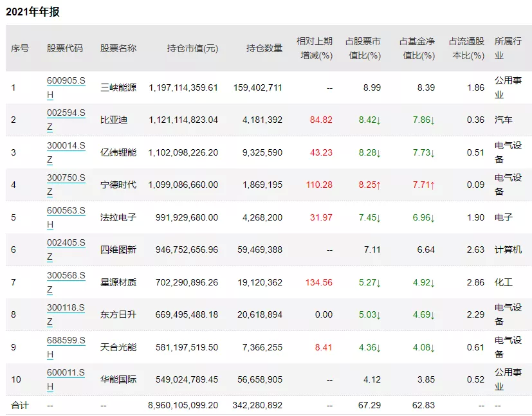Select stock name 四维图新
The height and width of the screenshot is (416, 532).
(x=118, y=249)
